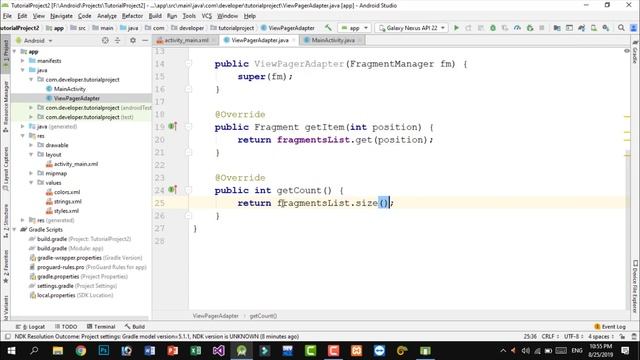640x360 pixels.
Task: Open the Device File Explorer side tab
Action: 635,287
